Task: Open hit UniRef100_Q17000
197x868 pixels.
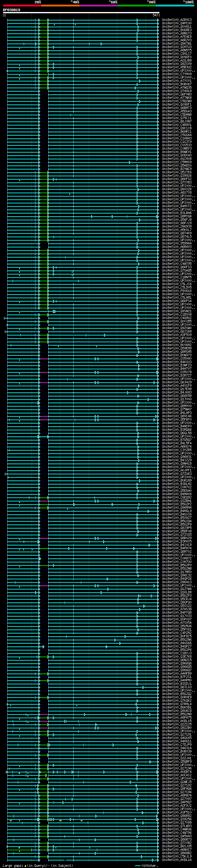Action: (176, 399)
